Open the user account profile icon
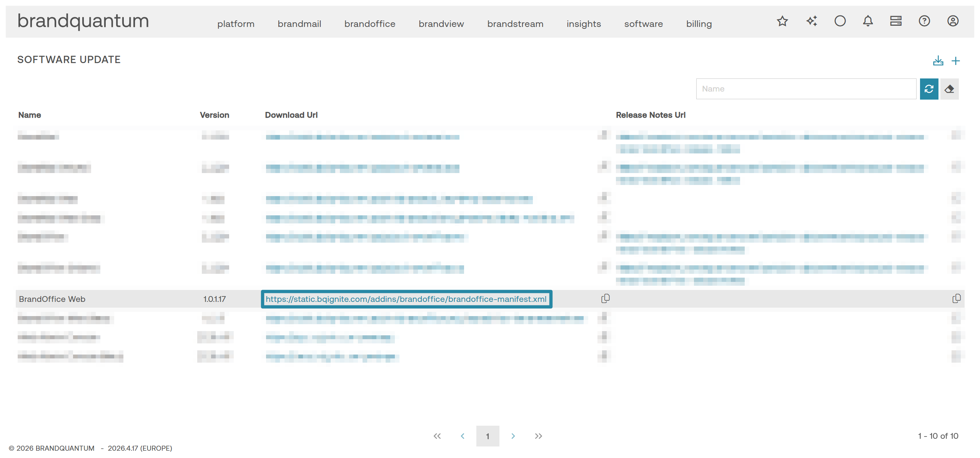This screenshot has width=980, height=458. (953, 21)
